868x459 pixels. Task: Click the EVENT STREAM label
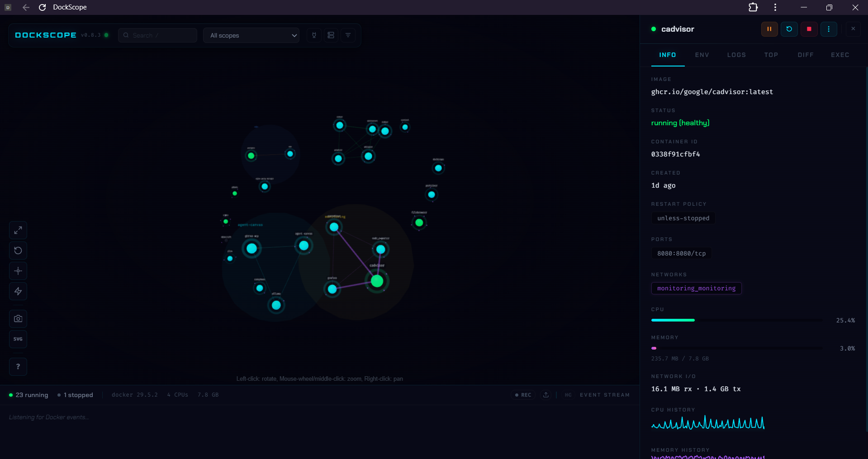pyautogui.click(x=605, y=395)
